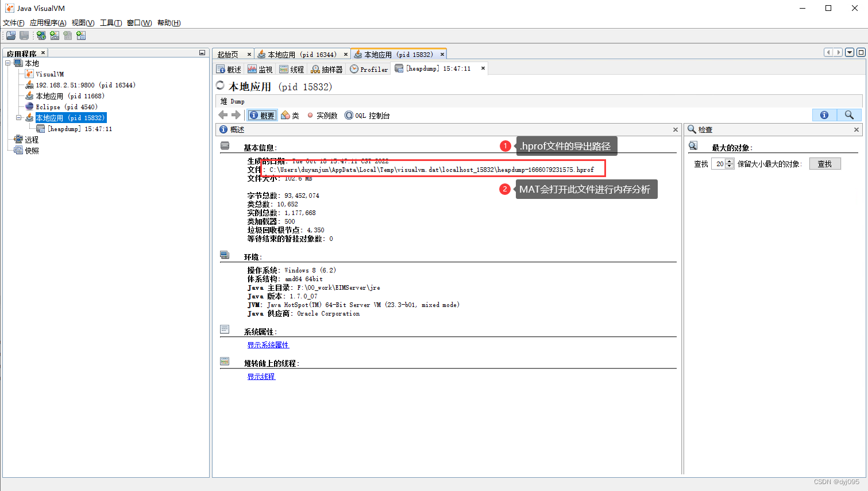
Task: Minimize the 应用程序 panel
Action: pyautogui.click(x=202, y=53)
